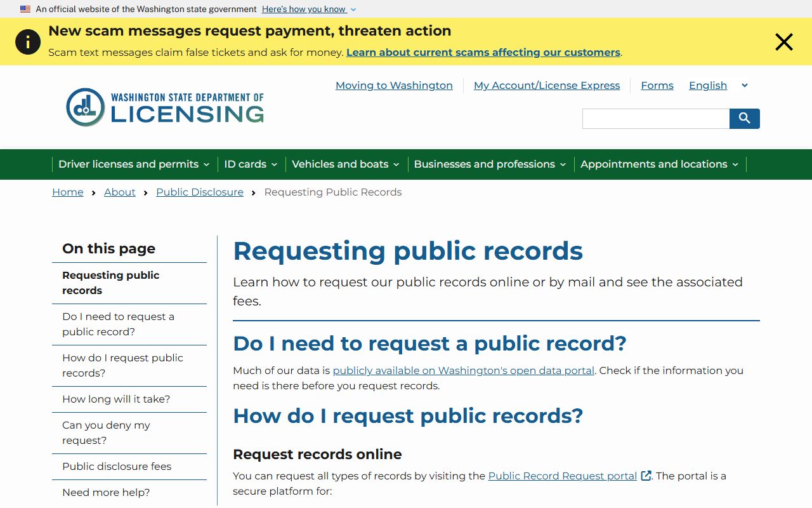Go to About breadcrumb
The height and width of the screenshot is (508, 812).
coord(120,192)
